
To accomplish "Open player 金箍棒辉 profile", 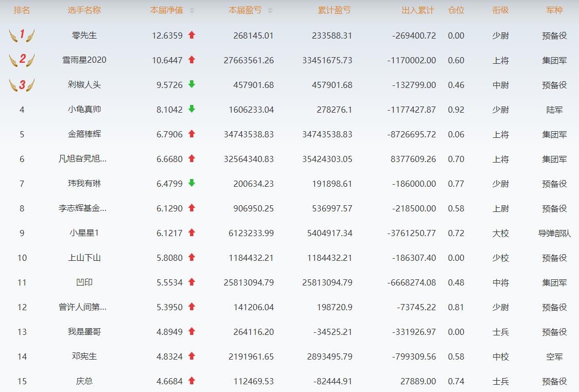I will [84, 134].
